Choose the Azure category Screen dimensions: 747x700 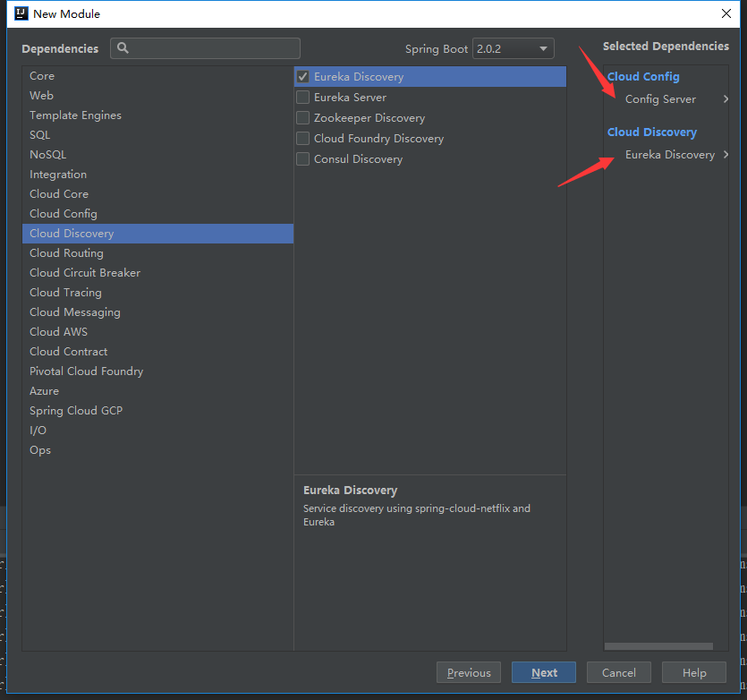click(x=157, y=391)
